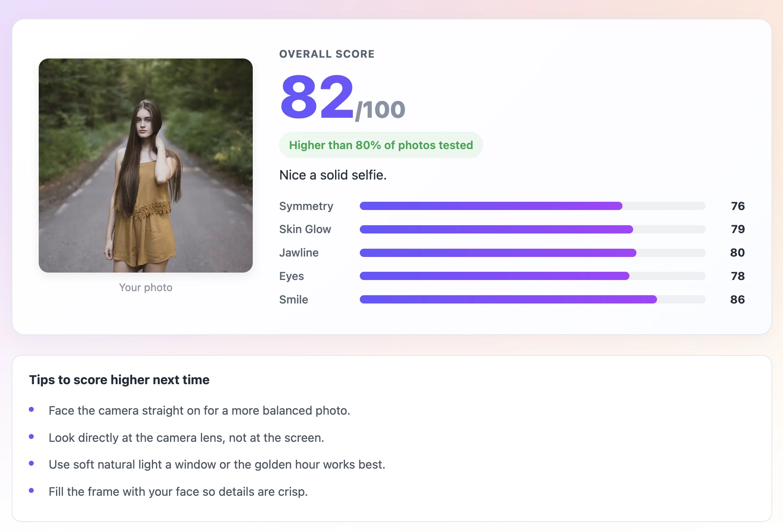Viewport: 783px width, 532px height.
Task: Click the Symmetry progress bar
Action: tap(532, 206)
